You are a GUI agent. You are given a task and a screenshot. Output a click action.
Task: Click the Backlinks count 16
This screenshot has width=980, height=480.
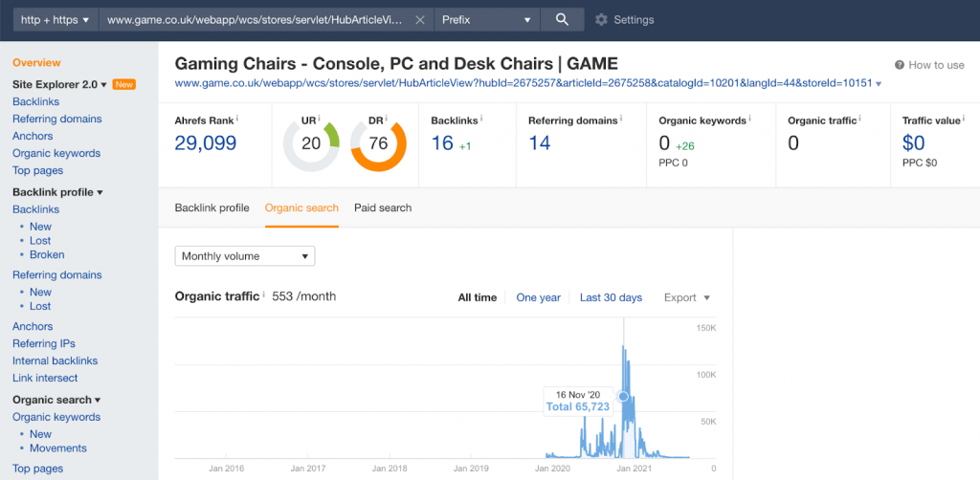coord(442,143)
